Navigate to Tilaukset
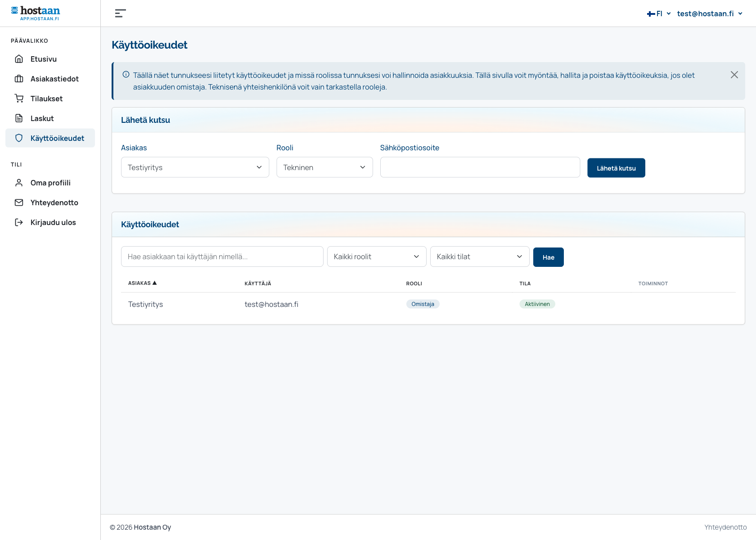The width and height of the screenshot is (756, 540). click(50, 99)
